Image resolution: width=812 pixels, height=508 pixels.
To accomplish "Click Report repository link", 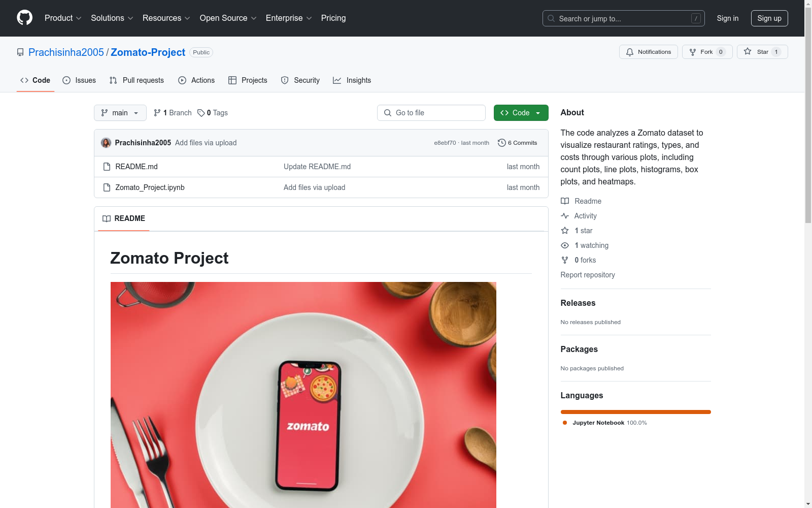I will click(x=588, y=275).
